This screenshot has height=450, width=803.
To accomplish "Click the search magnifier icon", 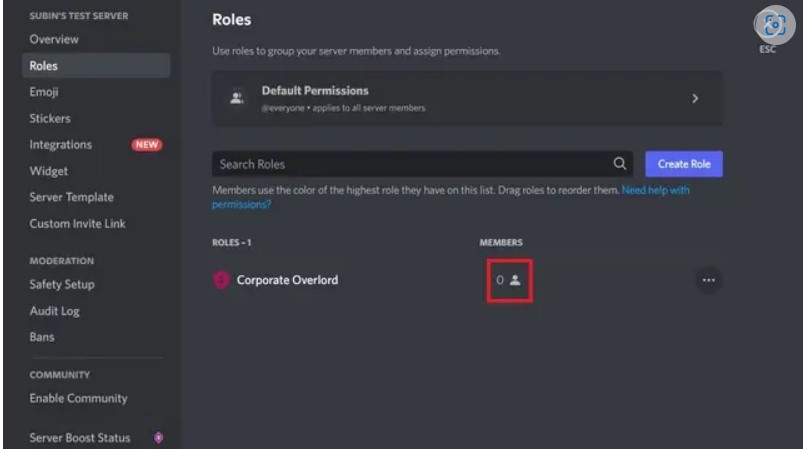I will [x=620, y=164].
